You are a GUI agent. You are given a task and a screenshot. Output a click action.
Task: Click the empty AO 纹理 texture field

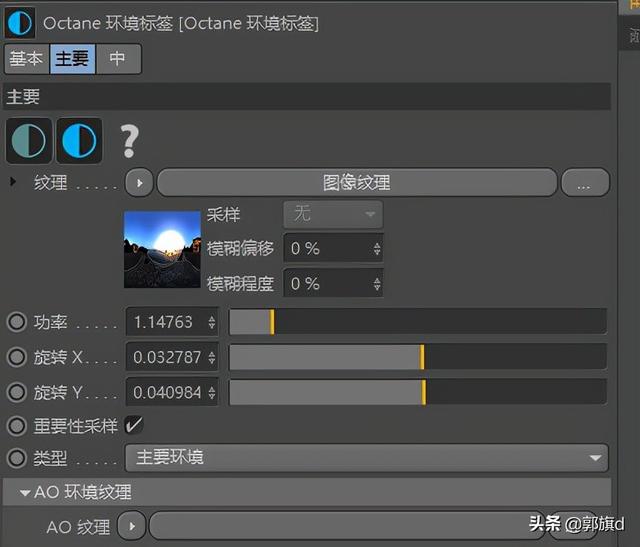(347, 526)
